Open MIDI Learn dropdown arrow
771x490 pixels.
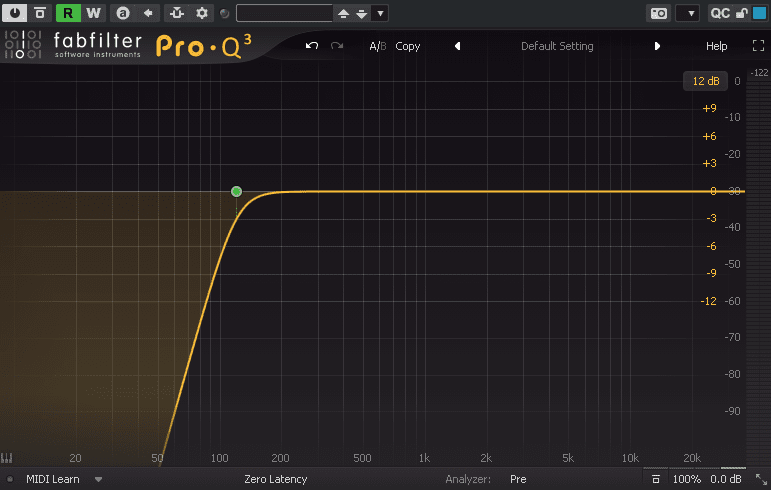click(98, 479)
